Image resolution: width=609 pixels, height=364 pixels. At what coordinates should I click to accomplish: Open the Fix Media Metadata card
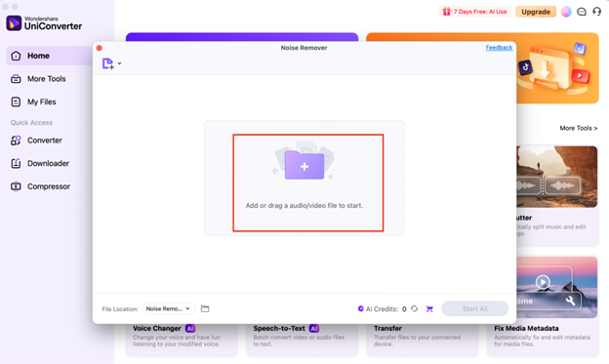click(x=543, y=306)
